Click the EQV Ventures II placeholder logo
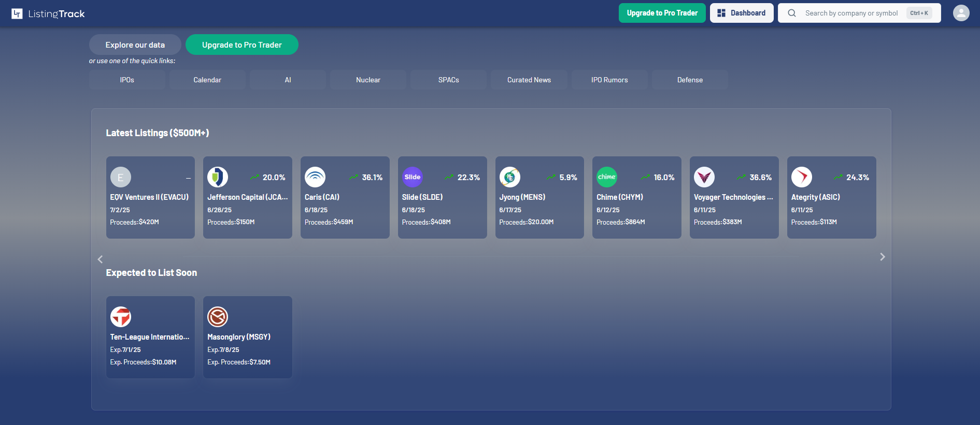Image resolution: width=980 pixels, height=425 pixels. (121, 177)
